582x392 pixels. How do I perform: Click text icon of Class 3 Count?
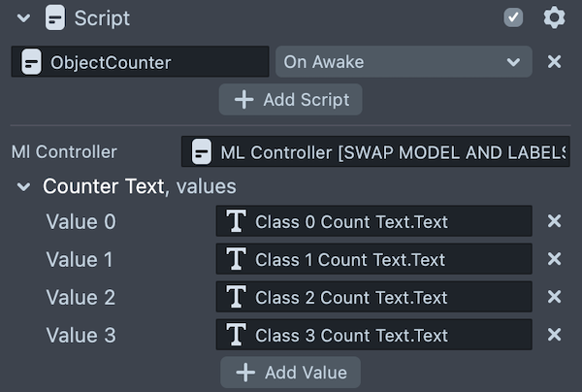point(236,335)
